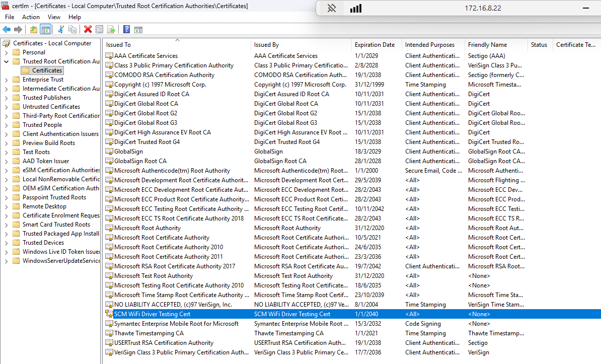
Task: Expand the Smart Card Trusted Roots node
Action: coord(6,225)
